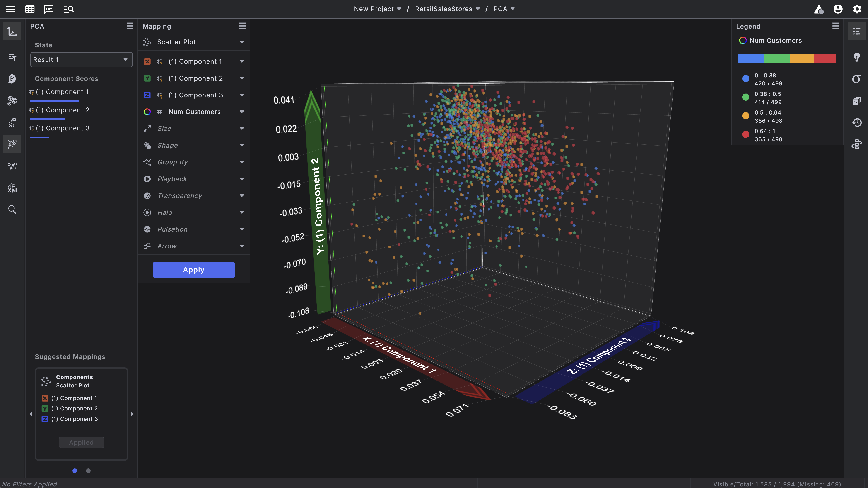The image size is (868, 488).
Task: Open the hamburger menu at top left
Action: [x=10, y=9]
